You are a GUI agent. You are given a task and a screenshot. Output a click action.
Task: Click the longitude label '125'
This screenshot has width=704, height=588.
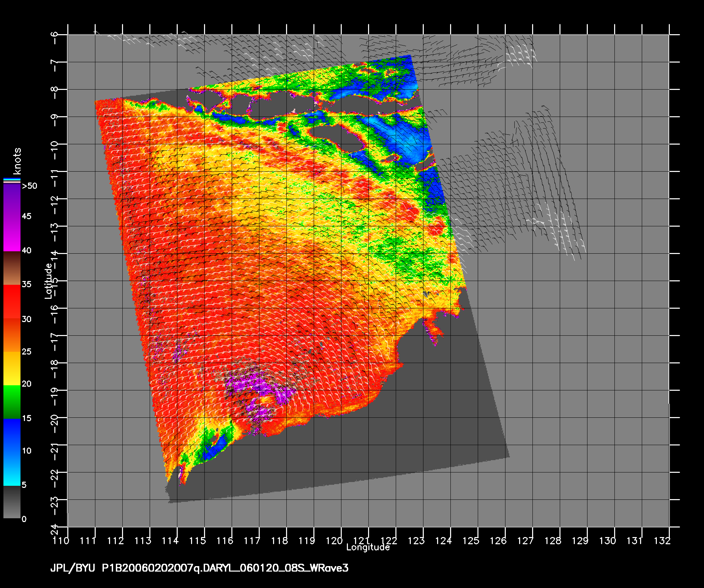coord(471,540)
